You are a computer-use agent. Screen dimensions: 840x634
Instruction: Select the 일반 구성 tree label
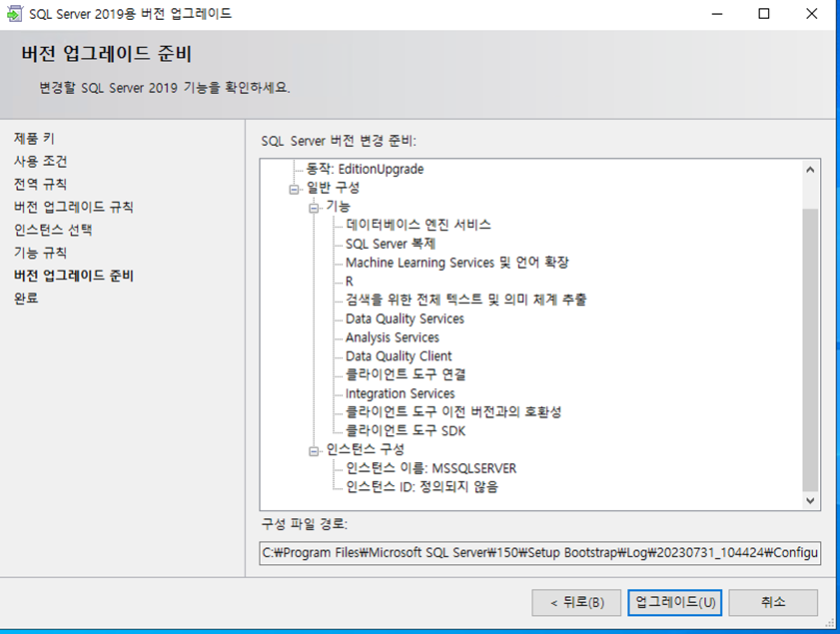coord(333,188)
